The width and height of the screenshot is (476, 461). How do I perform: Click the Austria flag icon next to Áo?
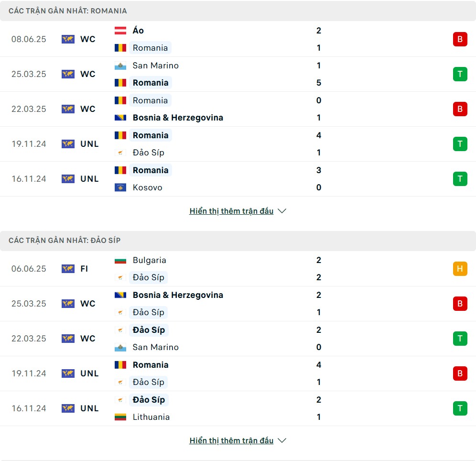tap(120, 31)
